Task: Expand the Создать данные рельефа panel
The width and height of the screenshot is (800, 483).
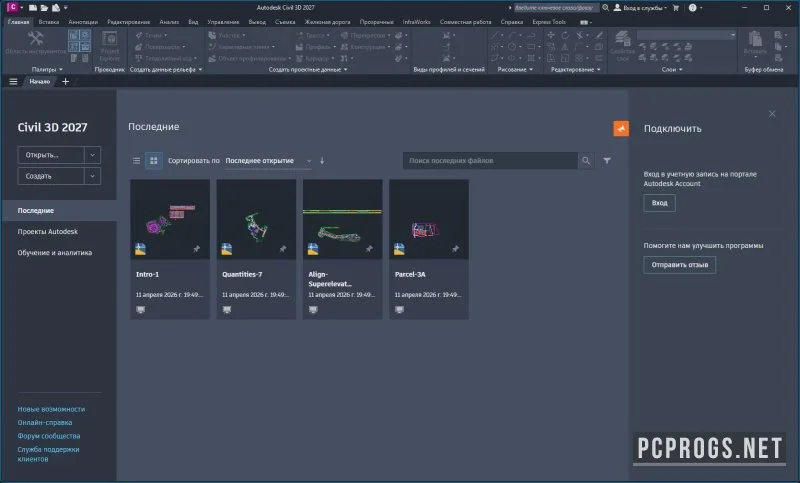Action: 200,69
